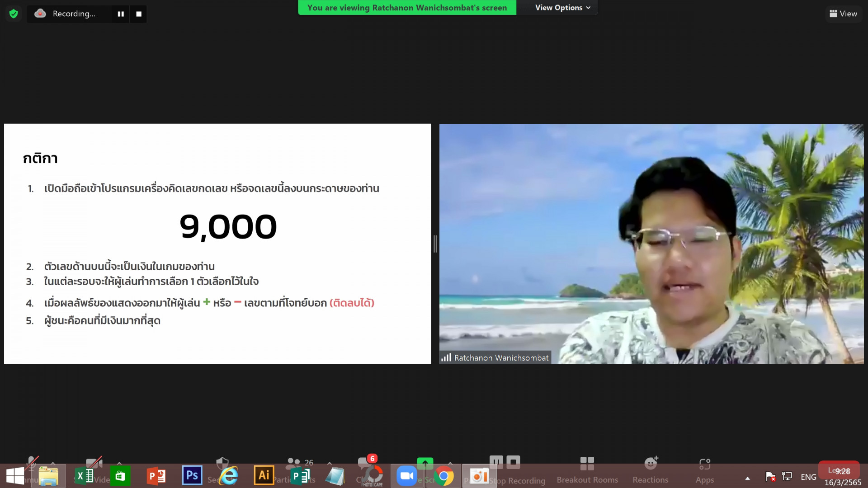The height and width of the screenshot is (488, 868).
Task: Click the green Share Screen button
Action: (x=425, y=463)
